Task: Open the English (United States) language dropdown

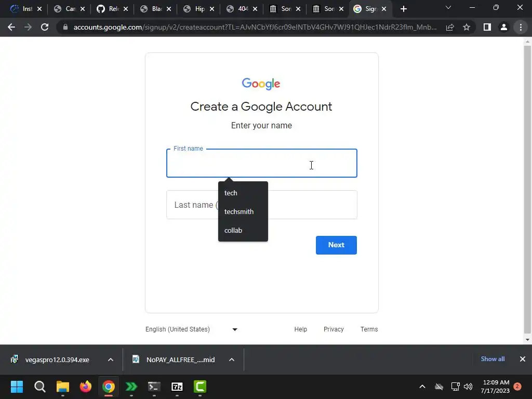Action: click(x=191, y=329)
